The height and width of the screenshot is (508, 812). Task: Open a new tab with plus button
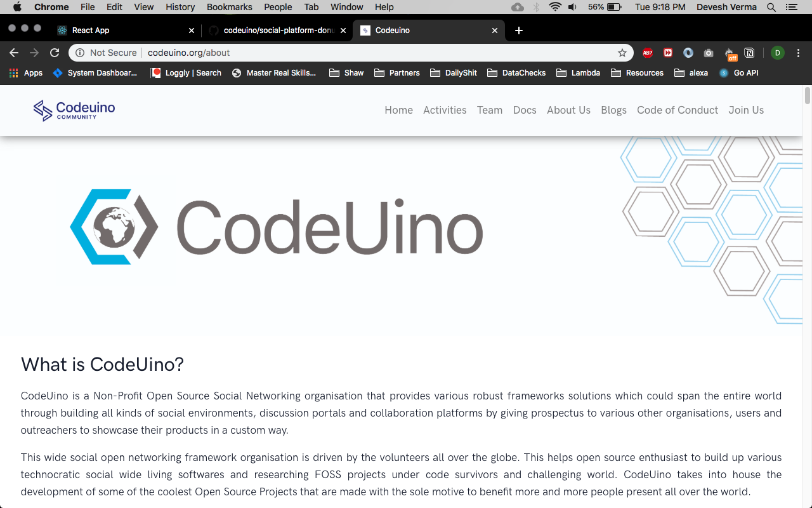tap(519, 30)
